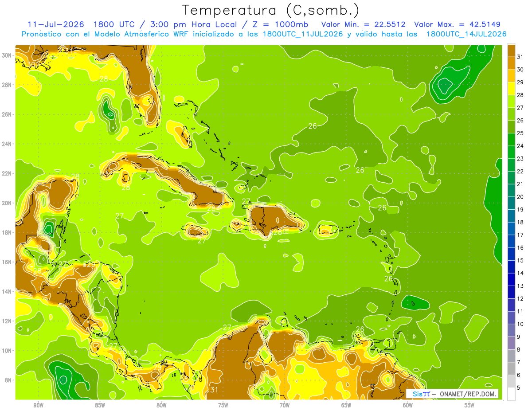Click the dark brown top swatch of the color scale
Screen dimensions: 532x411
click(511, 51)
